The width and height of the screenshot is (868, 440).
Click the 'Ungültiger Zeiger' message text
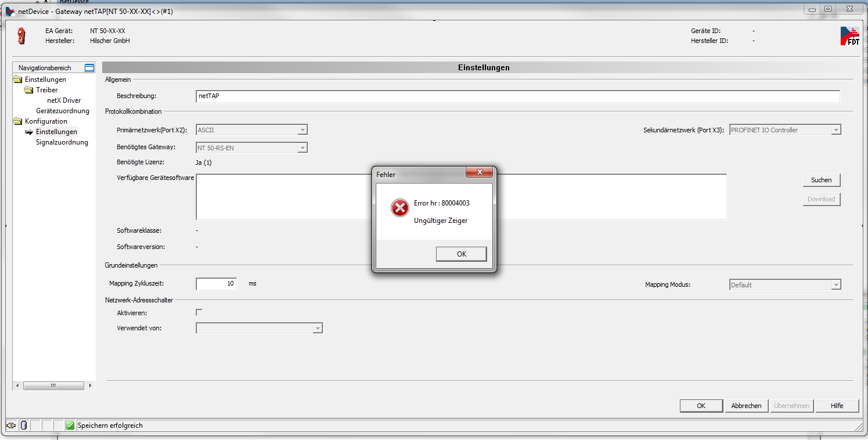441,221
